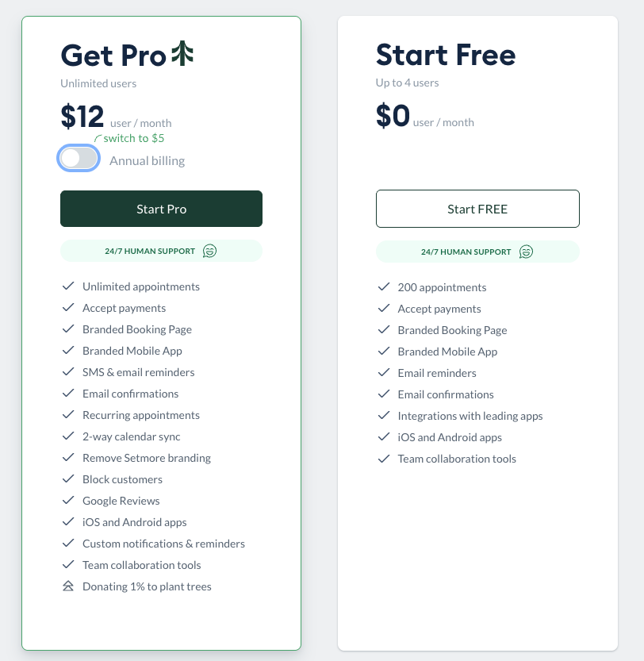This screenshot has height=661, width=644.
Task: Click the smiley icon in Pro support badge
Action: 209,251
